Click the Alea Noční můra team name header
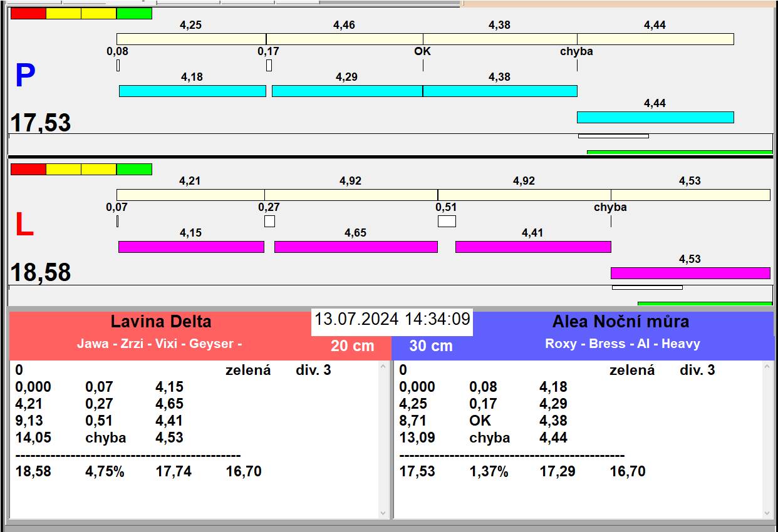The height and width of the screenshot is (532, 778). (x=620, y=322)
